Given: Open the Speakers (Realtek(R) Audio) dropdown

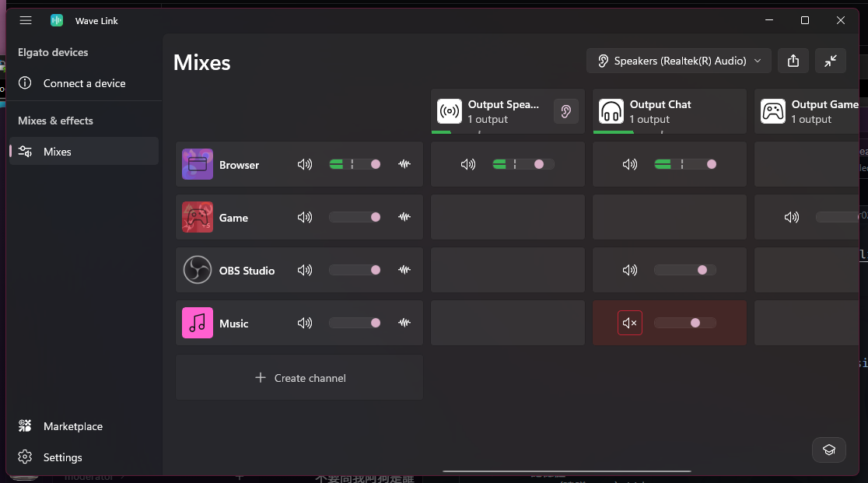Looking at the screenshot, I should tap(679, 61).
